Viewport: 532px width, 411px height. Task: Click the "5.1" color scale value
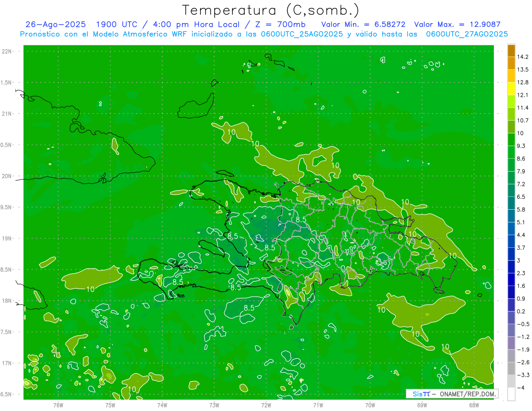point(521,222)
